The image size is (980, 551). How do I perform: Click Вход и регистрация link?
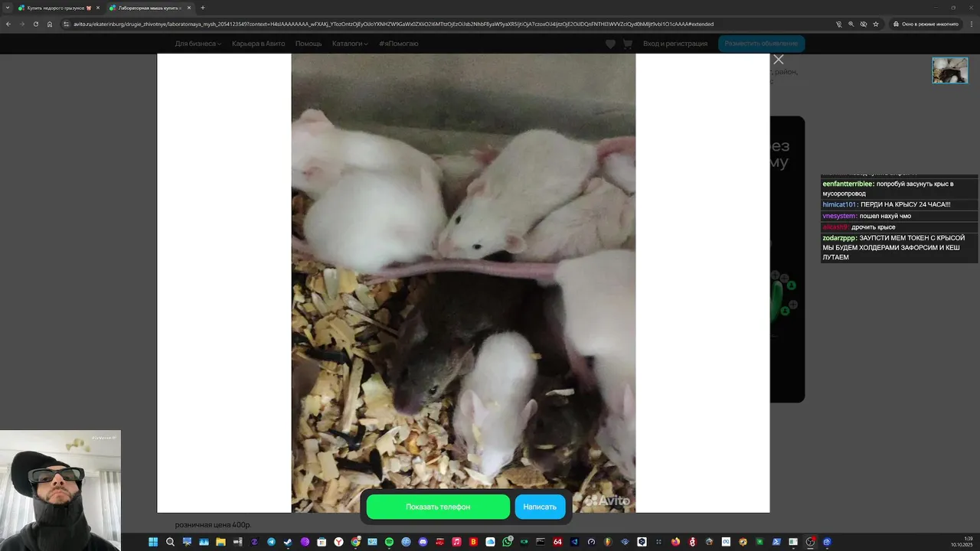click(x=675, y=44)
